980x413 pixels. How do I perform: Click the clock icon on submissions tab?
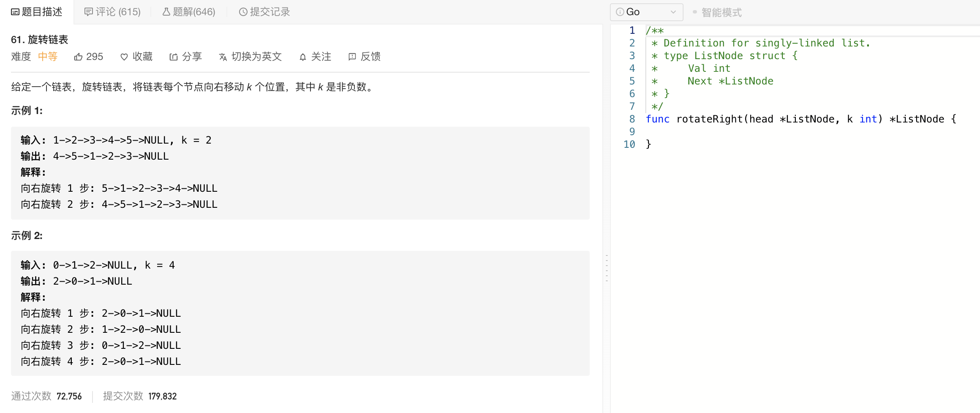pos(243,12)
